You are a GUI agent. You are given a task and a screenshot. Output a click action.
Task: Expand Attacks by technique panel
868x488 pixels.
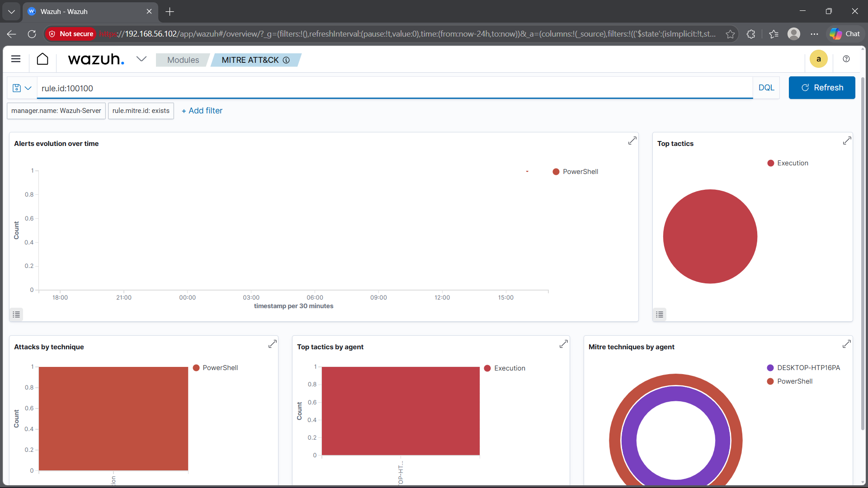[272, 344]
